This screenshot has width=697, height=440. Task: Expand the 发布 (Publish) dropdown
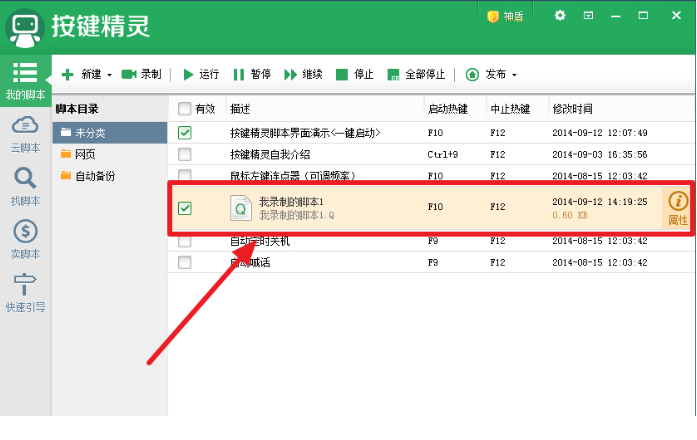tap(514, 75)
